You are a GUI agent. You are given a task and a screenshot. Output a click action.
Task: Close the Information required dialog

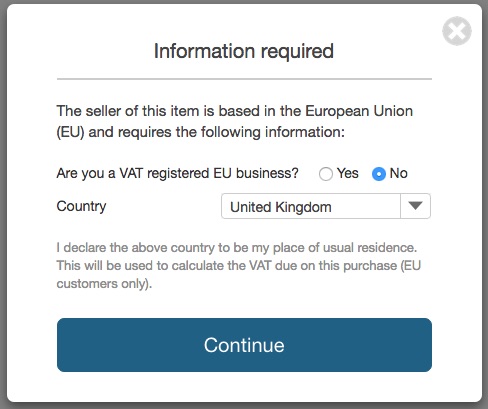pyautogui.click(x=457, y=31)
